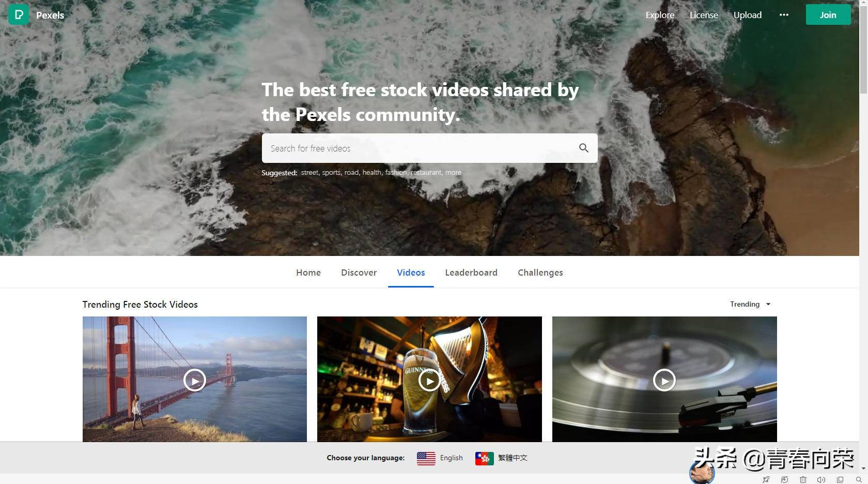Open the Trending sort dropdown
868x484 pixels.
tap(750, 304)
